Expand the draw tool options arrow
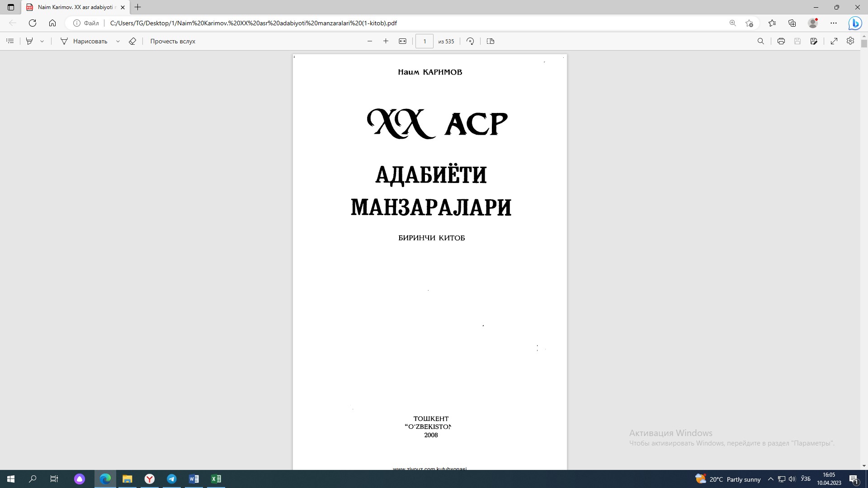The image size is (868, 488). tap(118, 41)
